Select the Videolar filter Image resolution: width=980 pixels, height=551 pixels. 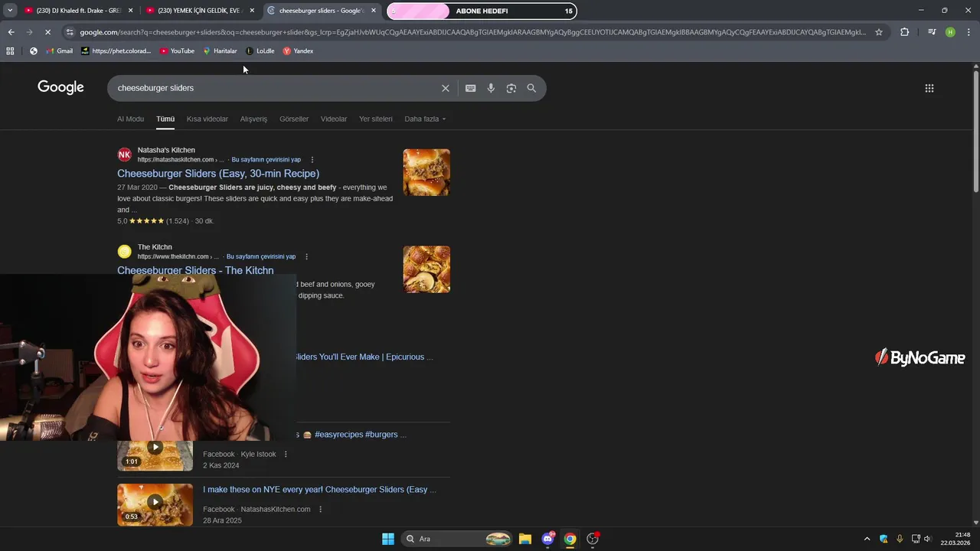pyautogui.click(x=334, y=119)
